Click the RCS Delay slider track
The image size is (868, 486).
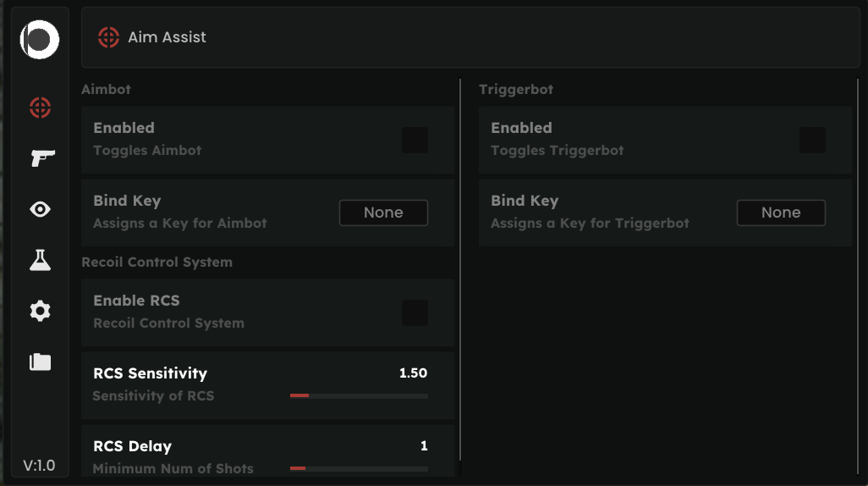[359, 468]
